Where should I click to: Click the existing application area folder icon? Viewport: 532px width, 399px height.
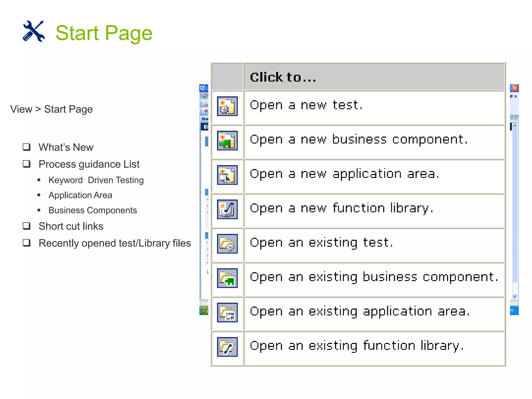click(227, 312)
